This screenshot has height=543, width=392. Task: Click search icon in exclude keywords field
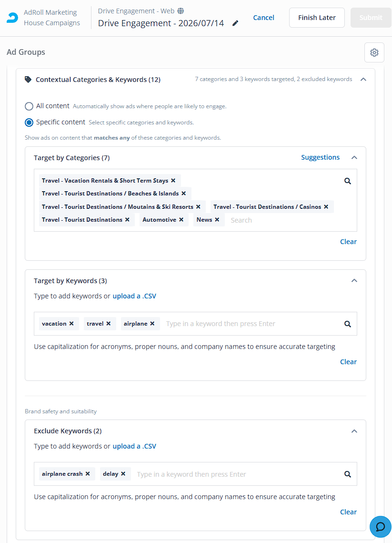(348, 474)
